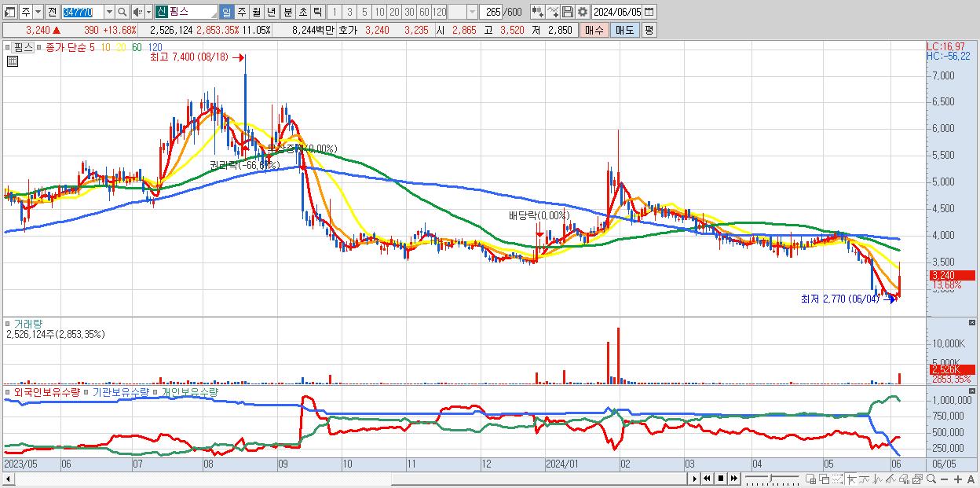Click the stock code input field 347770
This screenshot has height=488, width=980.
tap(82, 12)
